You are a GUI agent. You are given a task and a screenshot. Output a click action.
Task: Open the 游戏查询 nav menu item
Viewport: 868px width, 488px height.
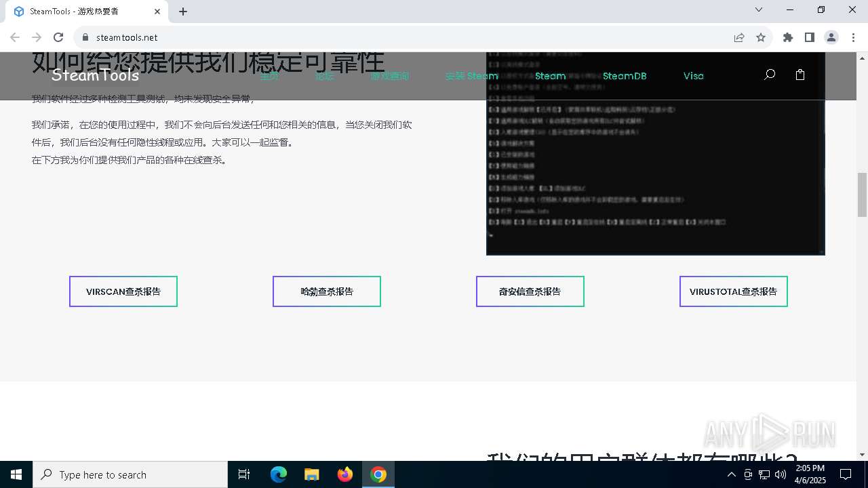(x=389, y=76)
